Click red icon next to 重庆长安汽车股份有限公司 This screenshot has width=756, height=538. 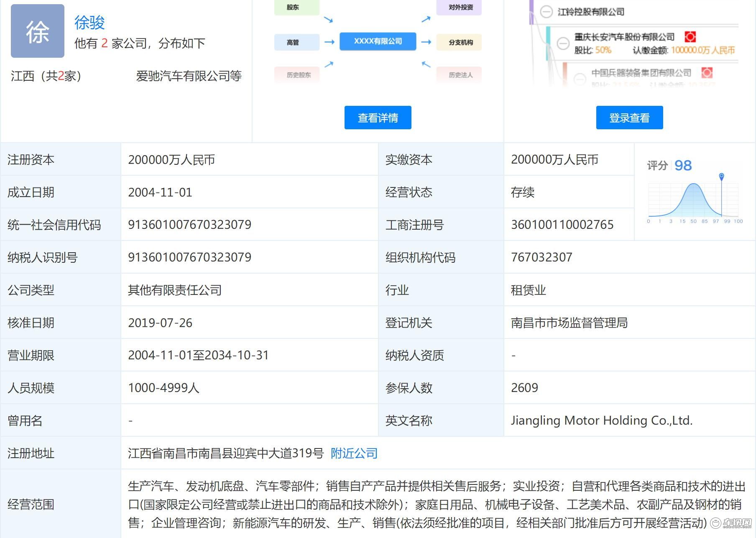(x=690, y=37)
